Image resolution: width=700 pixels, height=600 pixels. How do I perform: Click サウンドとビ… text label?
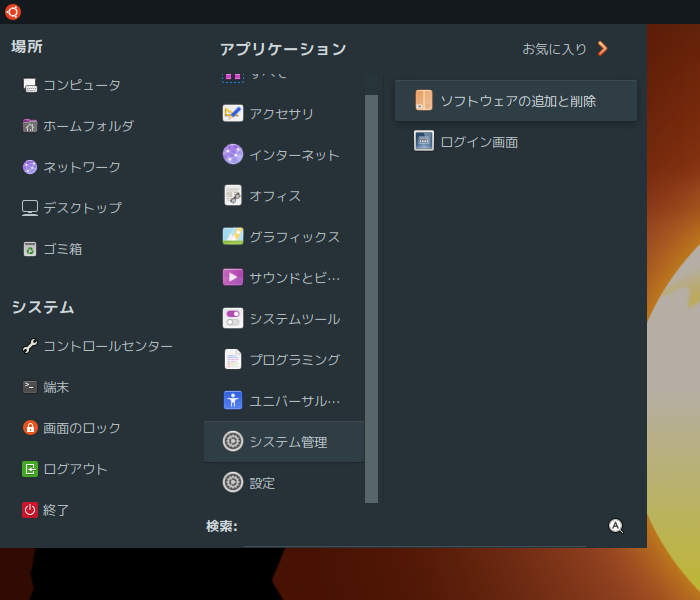[x=295, y=278]
